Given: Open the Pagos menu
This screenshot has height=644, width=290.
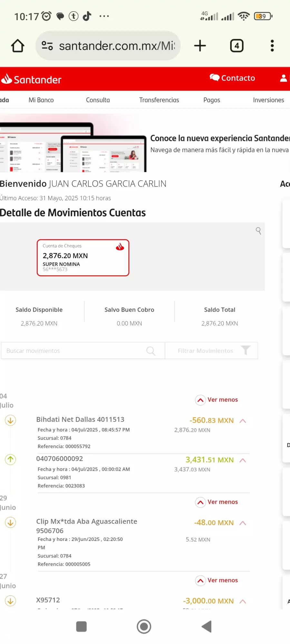Looking at the screenshot, I should tap(212, 100).
